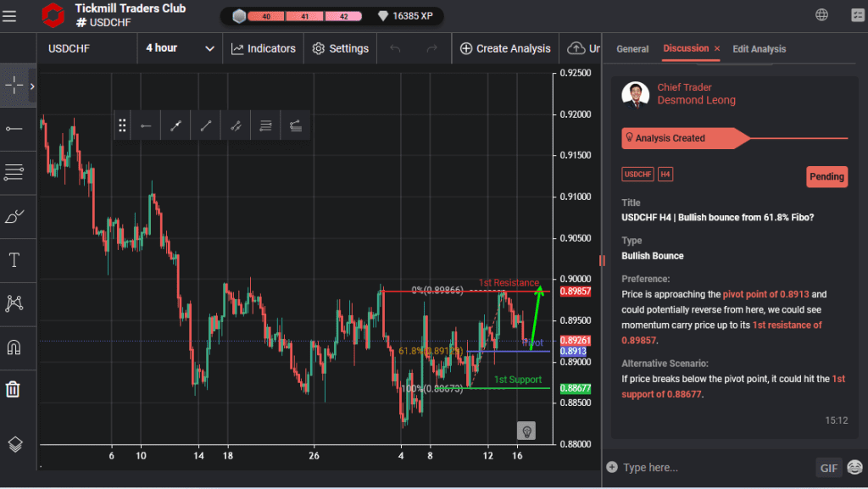Screen dimensions: 868x489
Task: Click the lightbulb icon on the chart
Action: coord(526,431)
